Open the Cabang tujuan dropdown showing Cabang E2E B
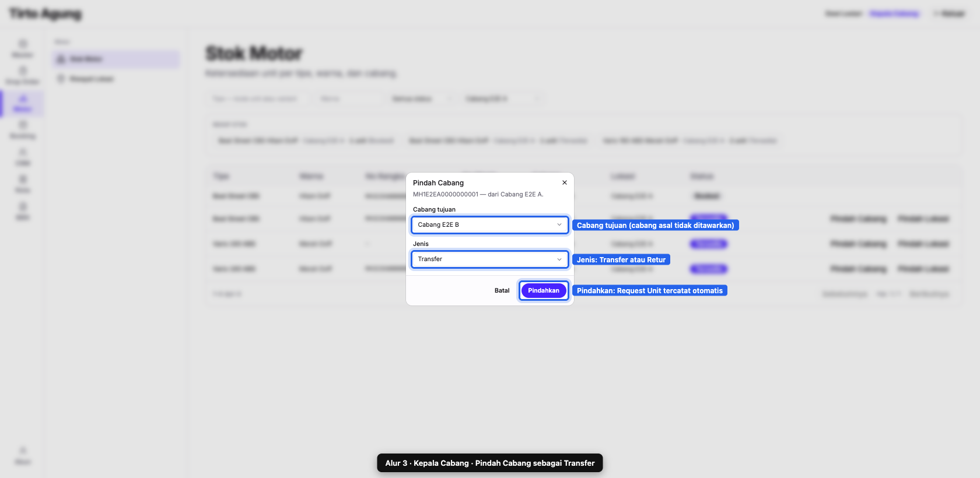Image resolution: width=980 pixels, height=478 pixels. click(490, 224)
